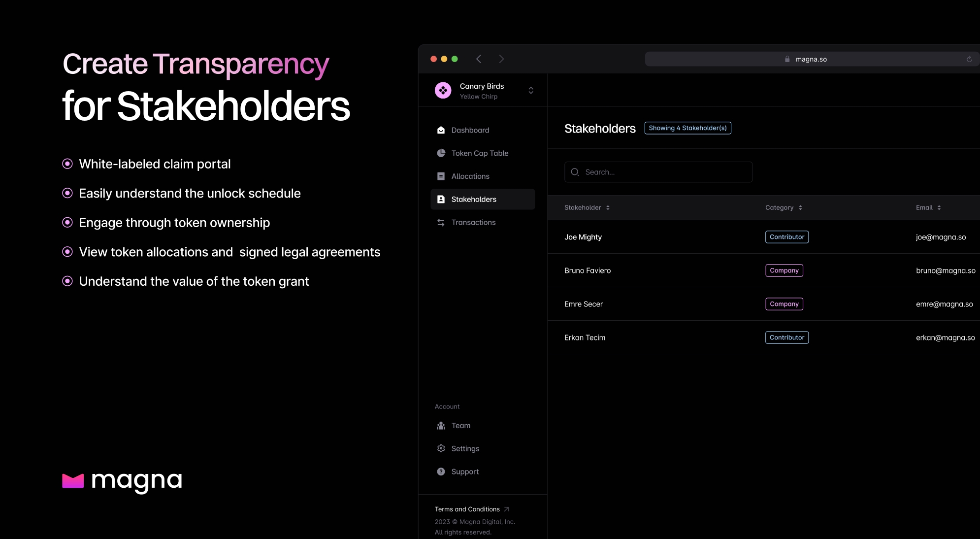Click the Canary Birds logo avatar
The height and width of the screenshot is (539, 980).
coord(443,91)
